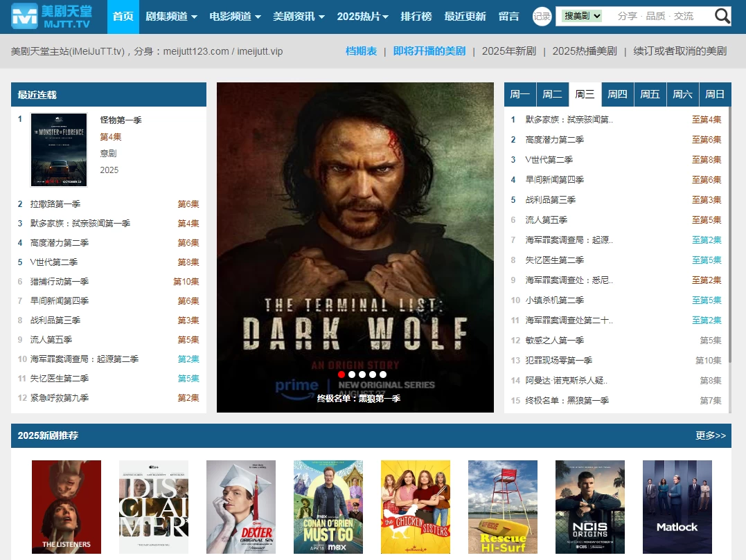The image size is (746, 560).
Task: Click the magnifying glass search icon
Action: pyautogui.click(x=722, y=16)
